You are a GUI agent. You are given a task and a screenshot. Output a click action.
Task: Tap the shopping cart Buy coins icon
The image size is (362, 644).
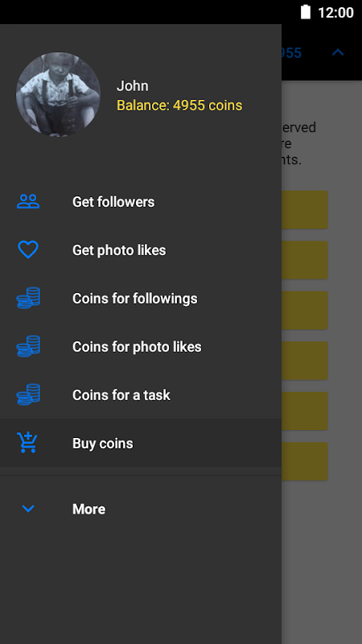27,443
